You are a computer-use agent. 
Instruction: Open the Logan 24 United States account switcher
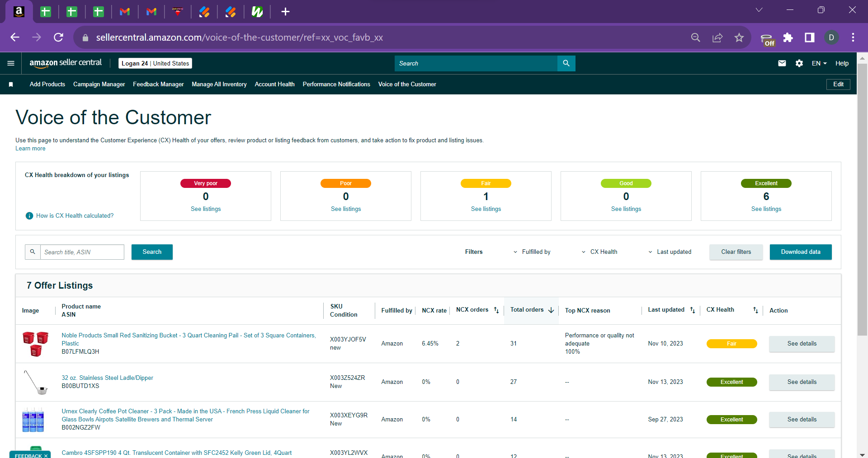(155, 63)
